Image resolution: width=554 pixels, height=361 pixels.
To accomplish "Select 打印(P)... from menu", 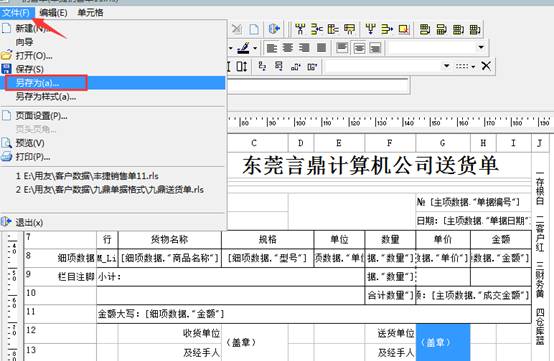I will point(33,156).
